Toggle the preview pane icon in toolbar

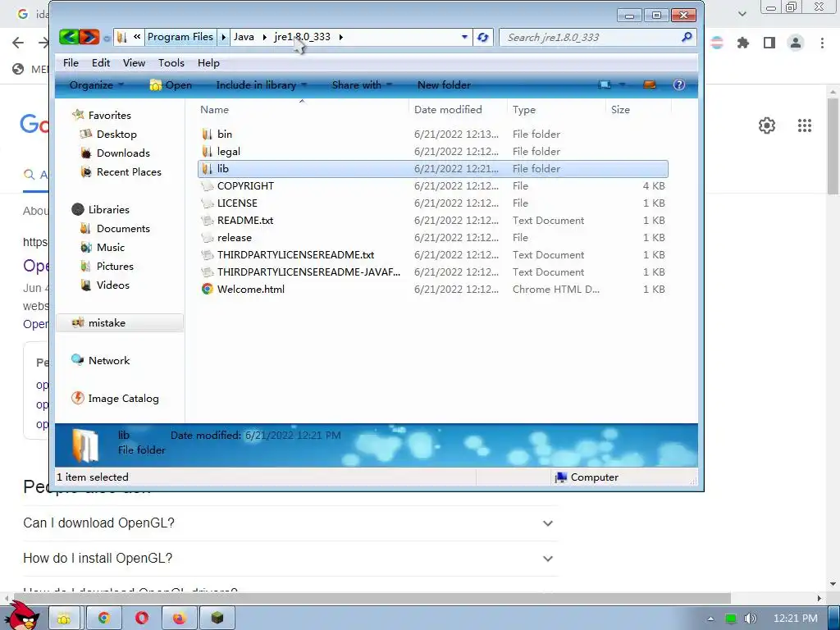point(650,84)
